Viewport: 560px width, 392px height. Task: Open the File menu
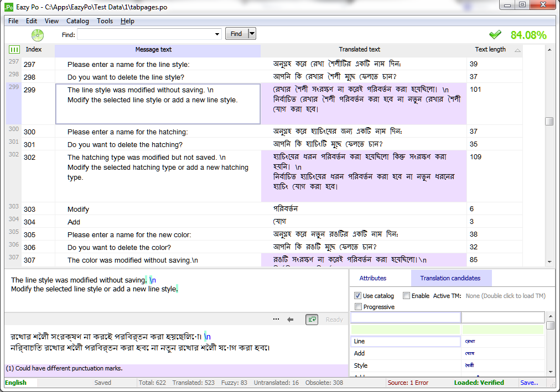[13, 21]
